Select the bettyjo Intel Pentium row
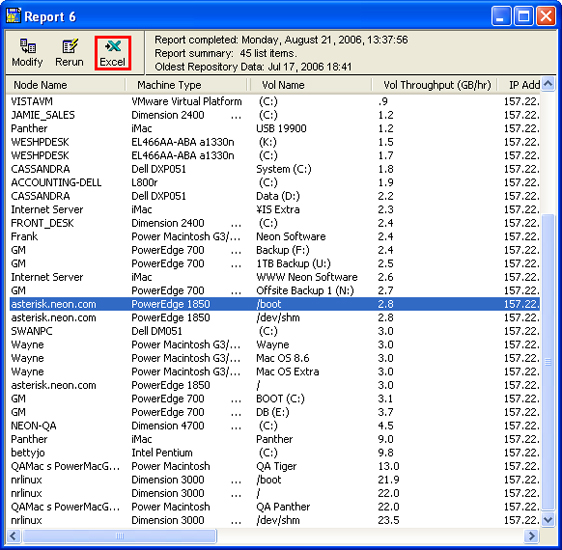Screen dimensions: 562x550 point(275,453)
